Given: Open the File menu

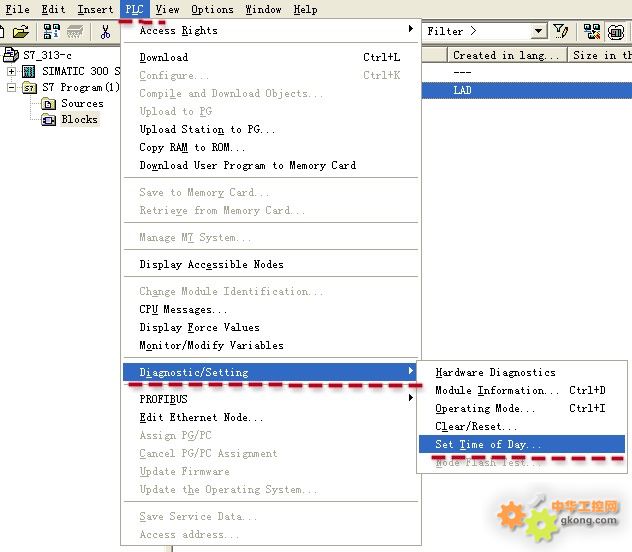Looking at the screenshot, I should 17,9.
